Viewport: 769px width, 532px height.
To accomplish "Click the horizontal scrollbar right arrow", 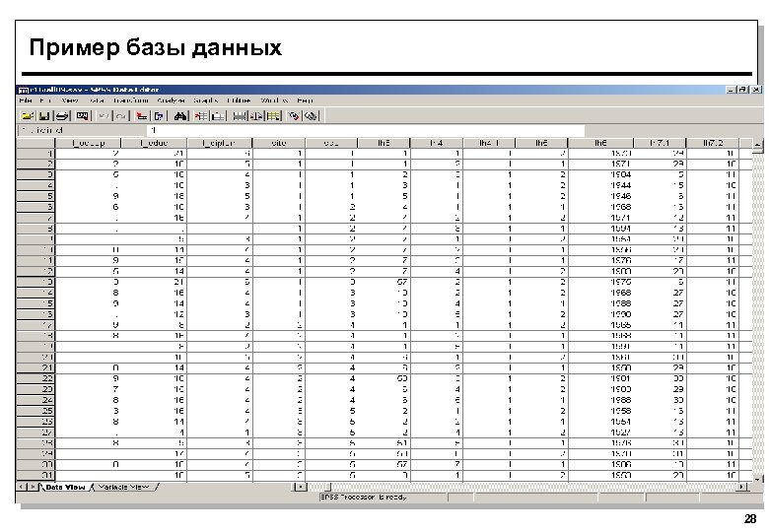I will 743,487.
